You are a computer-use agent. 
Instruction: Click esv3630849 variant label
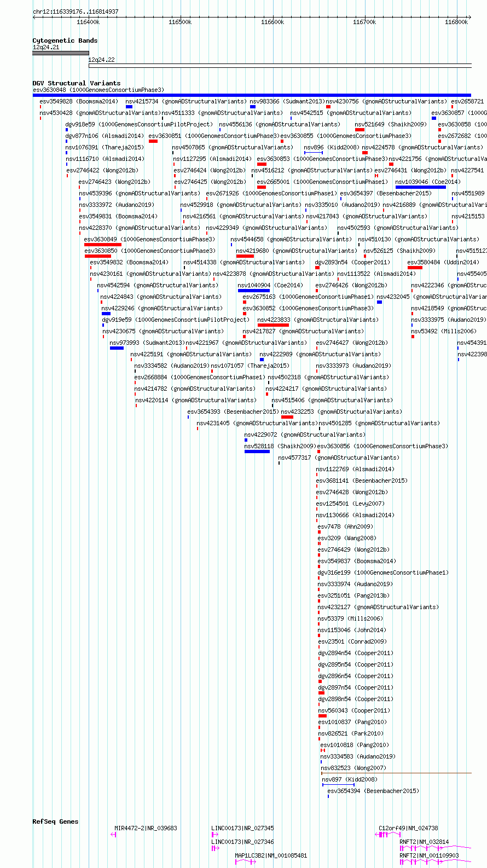pyautogui.click(x=150, y=239)
